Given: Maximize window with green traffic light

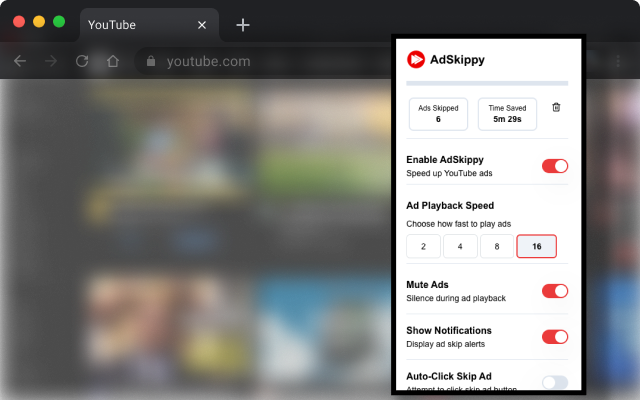Looking at the screenshot, I should click(x=59, y=22).
